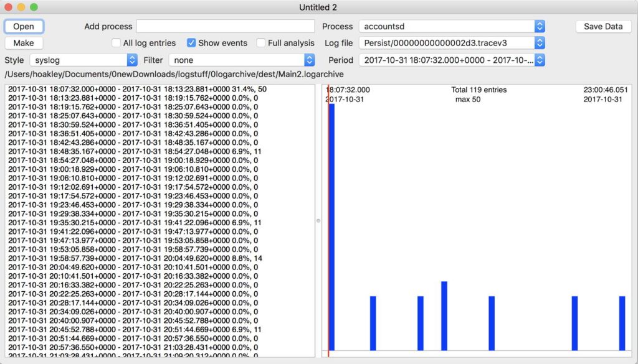Image resolution: width=638 pixels, height=364 pixels.
Task: Click the Make button
Action: pyautogui.click(x=24, y=43)
